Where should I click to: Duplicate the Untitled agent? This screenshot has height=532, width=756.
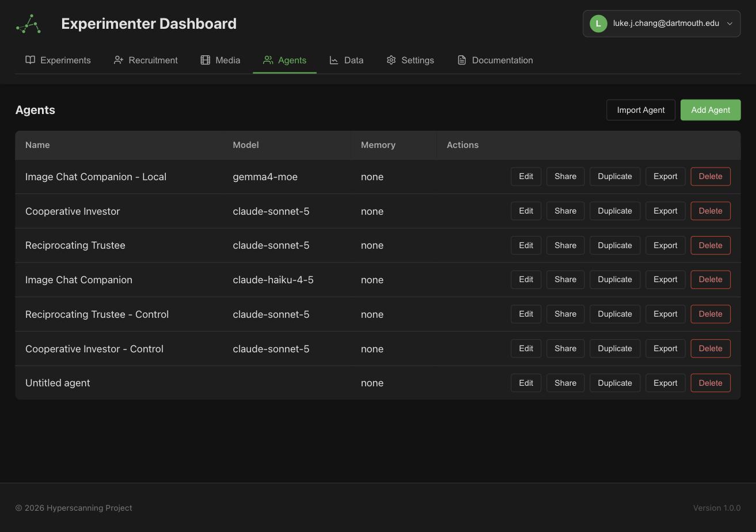(615, 383)
